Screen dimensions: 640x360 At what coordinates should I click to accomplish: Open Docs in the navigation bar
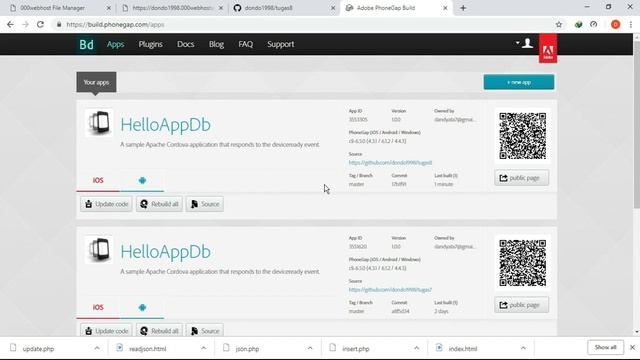(x=185, y=44)
